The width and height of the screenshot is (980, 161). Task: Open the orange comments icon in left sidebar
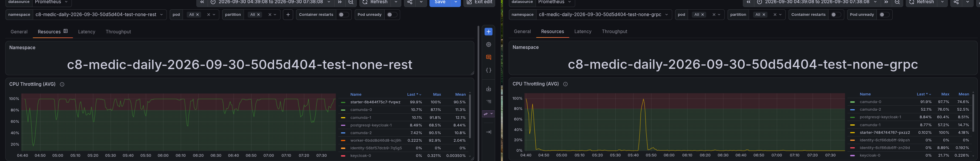point(488,57)
